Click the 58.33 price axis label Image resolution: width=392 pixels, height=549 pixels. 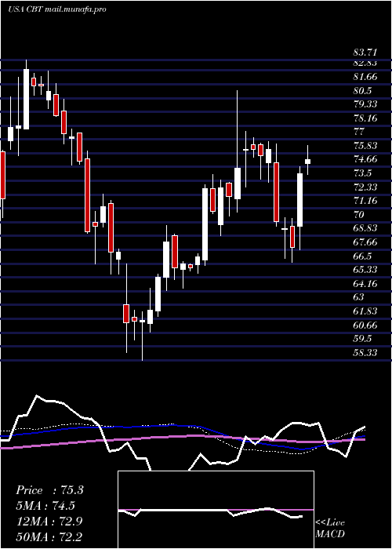point(365,352)
